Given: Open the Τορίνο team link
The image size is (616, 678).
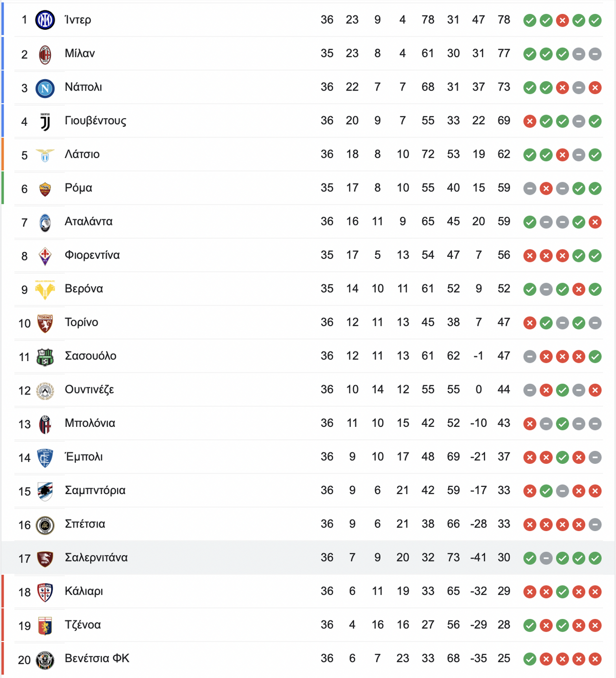Looking at the screenshot, I should pyautogui.click(x=82, y=322).
